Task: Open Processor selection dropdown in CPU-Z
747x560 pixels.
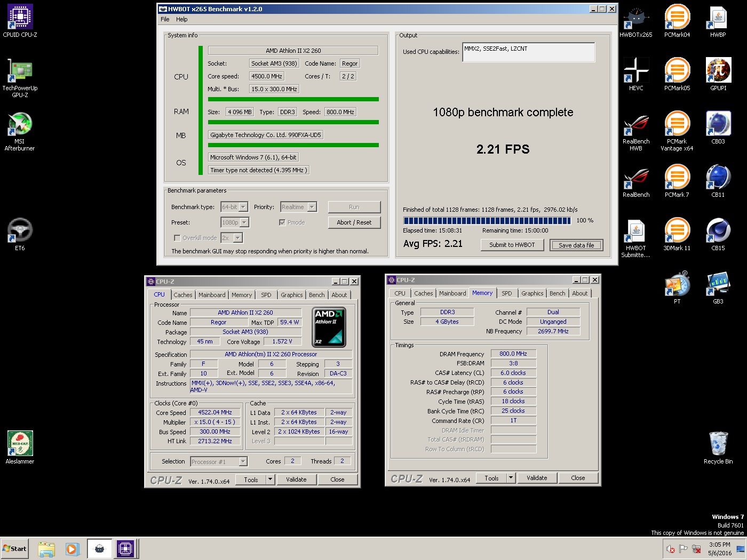Action: pos(219,461)
